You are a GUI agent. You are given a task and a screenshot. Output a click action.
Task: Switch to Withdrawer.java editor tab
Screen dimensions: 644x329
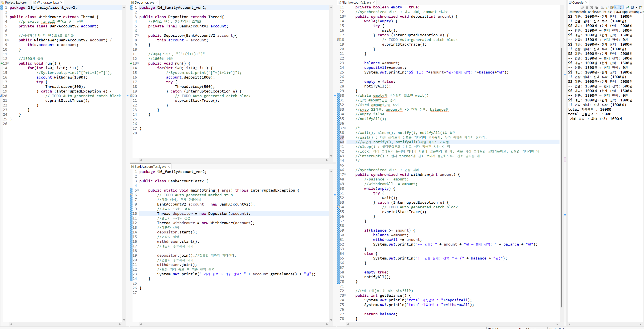coord(47,3)
